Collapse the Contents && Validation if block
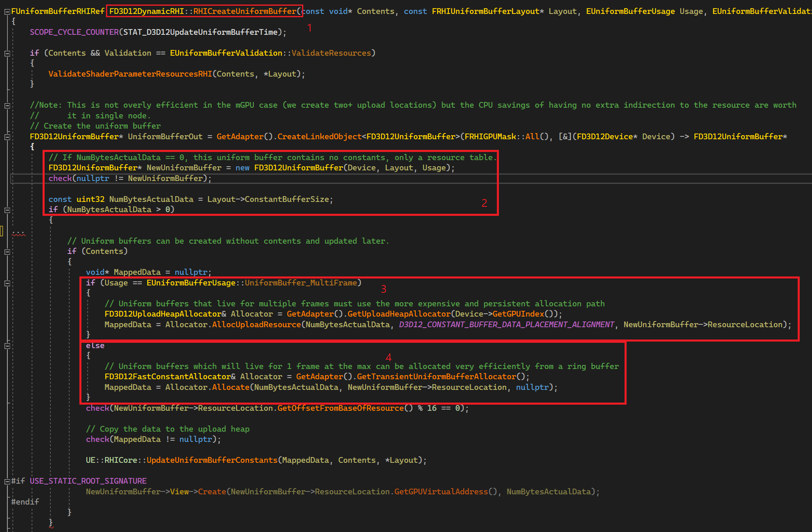The image size is (812, 532). [x=7, y=53]
